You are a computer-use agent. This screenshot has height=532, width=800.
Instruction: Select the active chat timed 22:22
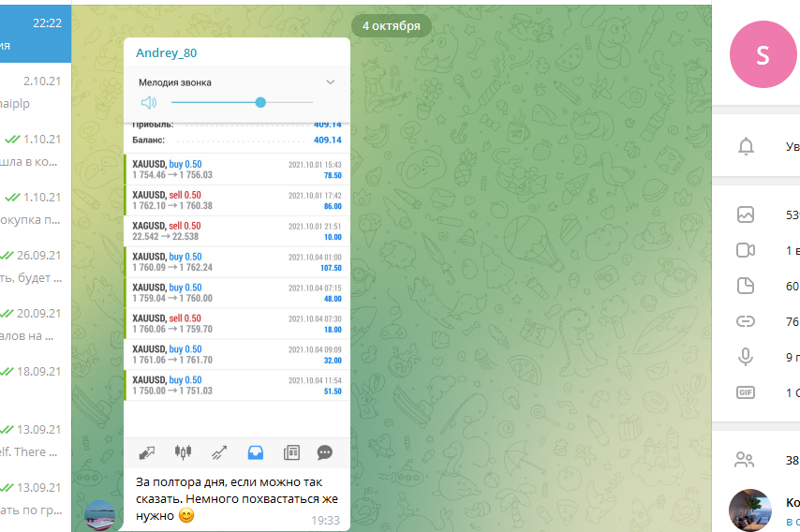pyautogui.click(x=36, y=34)
